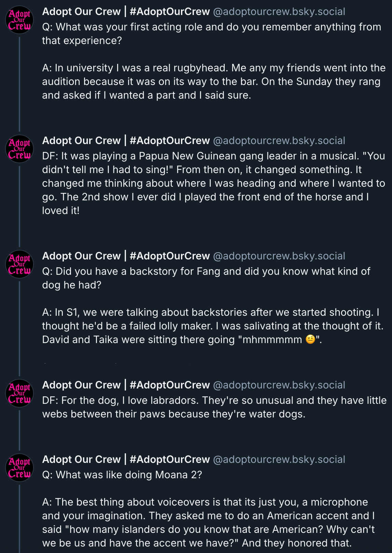This screenshot has height=553, width=392.
Task: Click the display name above the first acting role question
Action: (126, 12)
